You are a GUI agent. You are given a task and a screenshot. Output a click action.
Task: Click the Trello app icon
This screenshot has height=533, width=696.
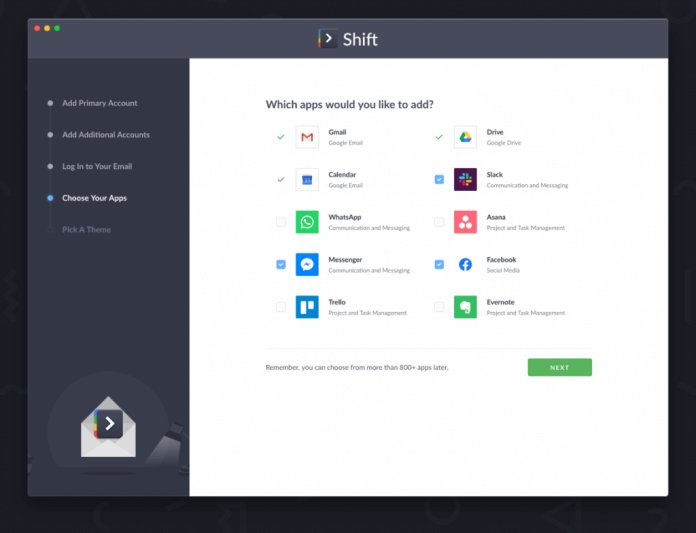pos(307,307)
